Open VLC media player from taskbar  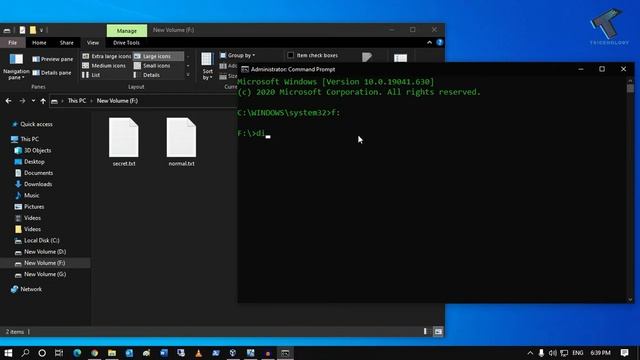point(198,353)
